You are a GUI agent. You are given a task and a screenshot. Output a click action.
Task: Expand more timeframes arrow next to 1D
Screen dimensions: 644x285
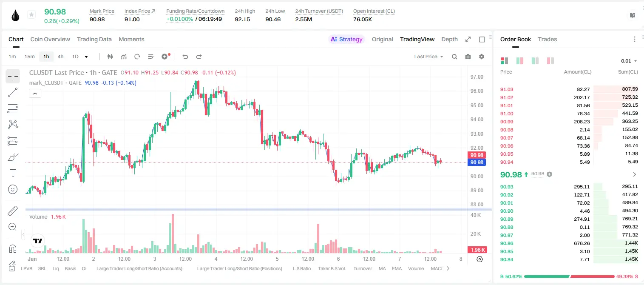(86, 57)
